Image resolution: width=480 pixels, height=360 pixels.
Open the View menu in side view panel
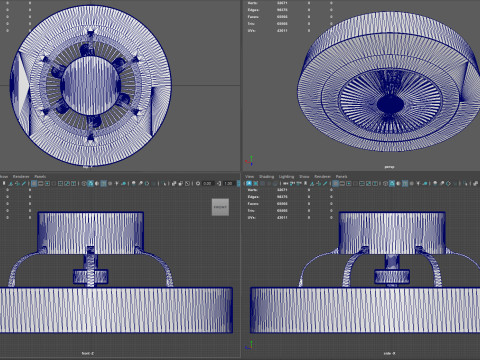249,177
